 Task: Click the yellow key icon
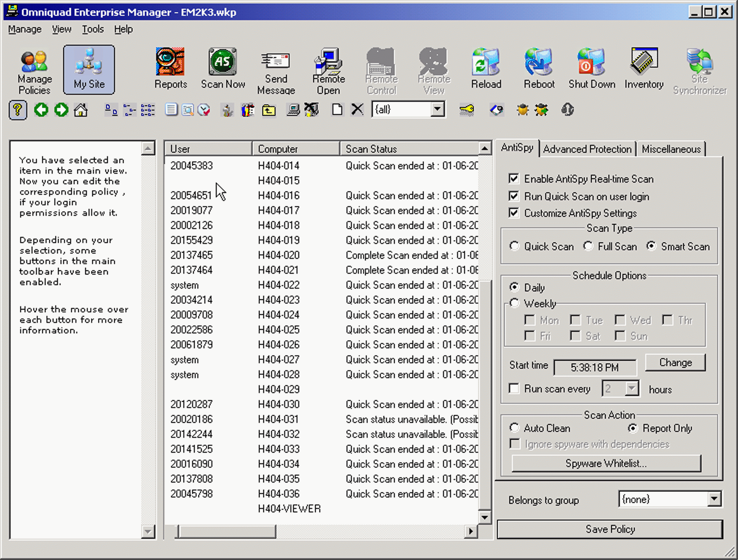pyautogui.click(x=466, y=110)
